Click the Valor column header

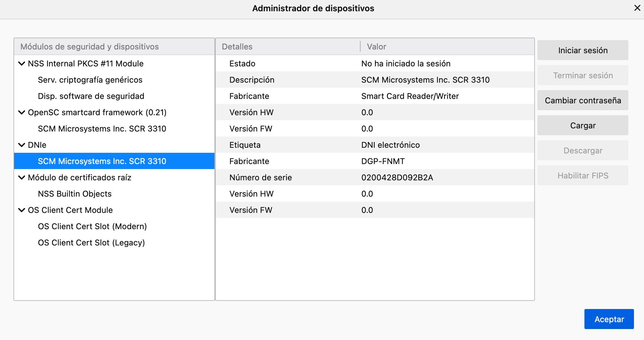(376, 47)
